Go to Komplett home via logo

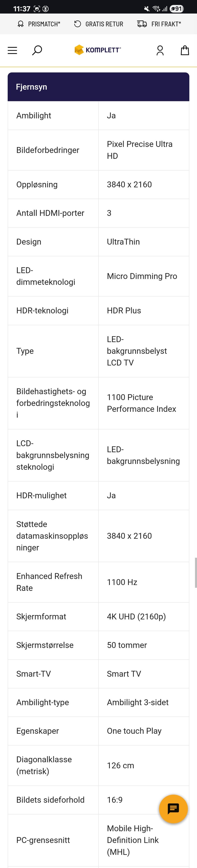pos(98,50)
